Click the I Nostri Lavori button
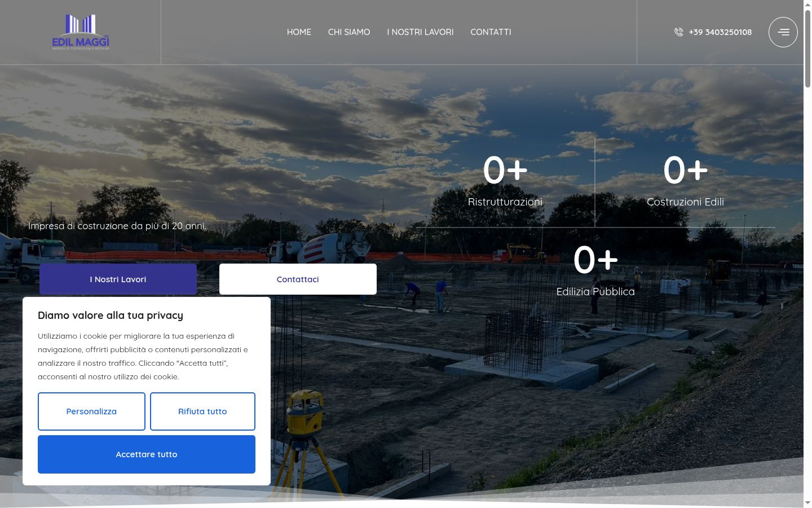Image resolution: width=812 pixels, height=508 pixels. pos(118,279)
